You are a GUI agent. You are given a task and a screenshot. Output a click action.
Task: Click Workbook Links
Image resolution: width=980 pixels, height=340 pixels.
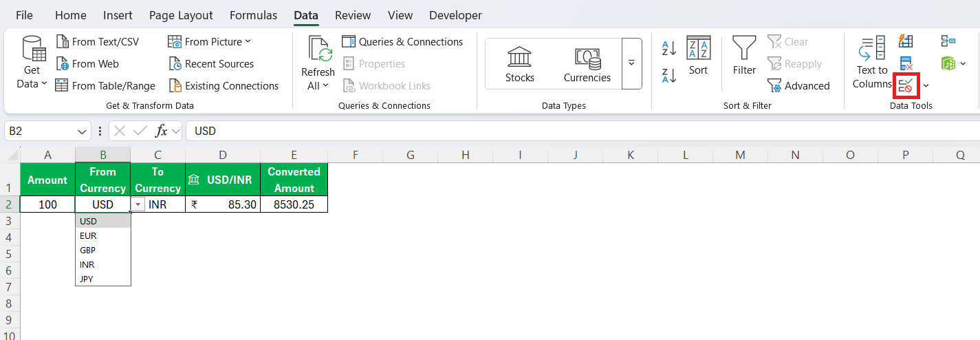tap(386, 86)
